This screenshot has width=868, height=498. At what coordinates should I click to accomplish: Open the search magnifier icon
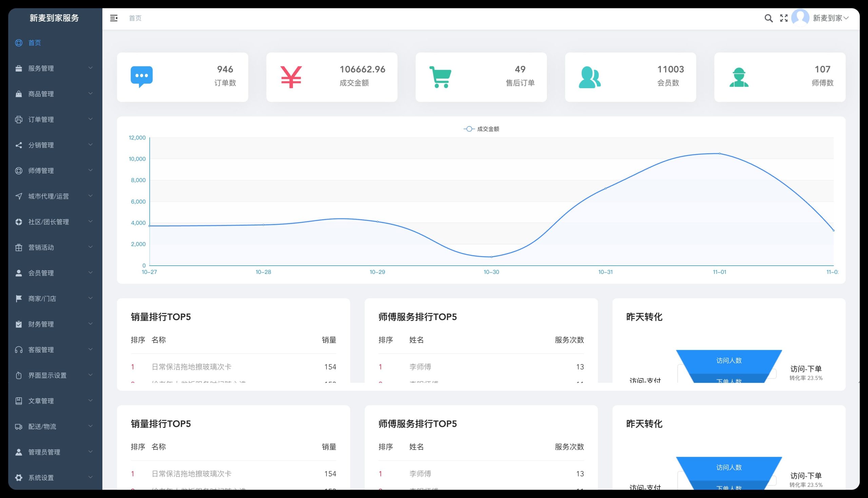pyautogui.click(x=768, y=18)
